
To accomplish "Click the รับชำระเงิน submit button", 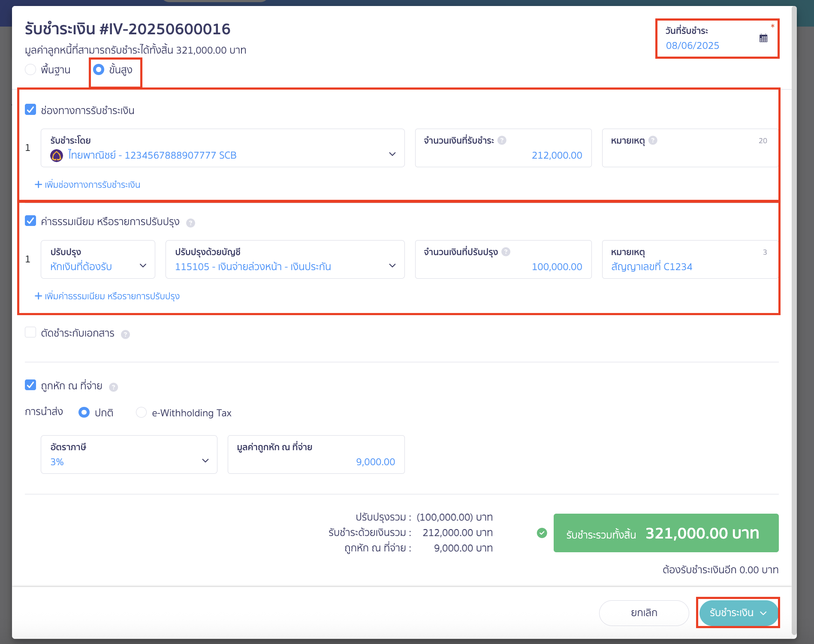I will click(x=738, y=613).
